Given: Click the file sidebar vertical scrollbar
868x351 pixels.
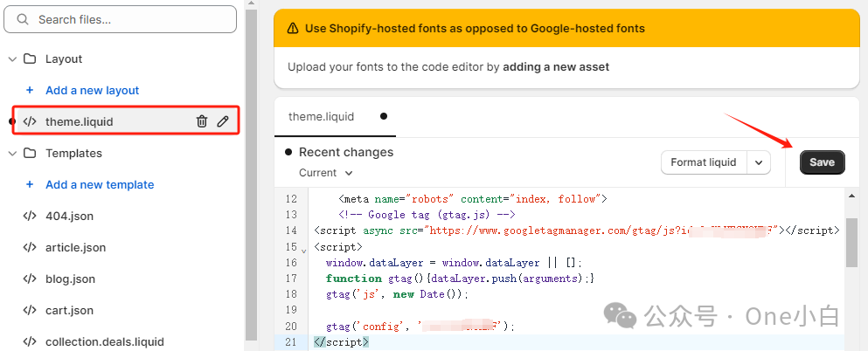Looking at the screenshot, I should pos(251,174).
